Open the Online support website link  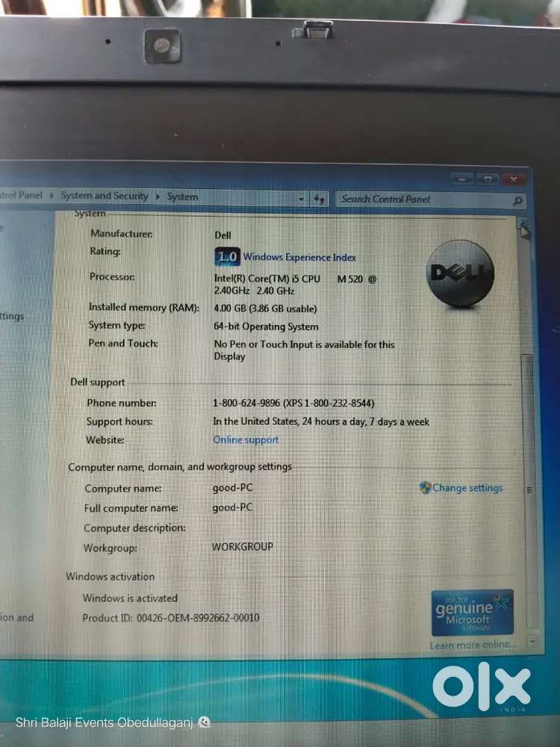246,440
